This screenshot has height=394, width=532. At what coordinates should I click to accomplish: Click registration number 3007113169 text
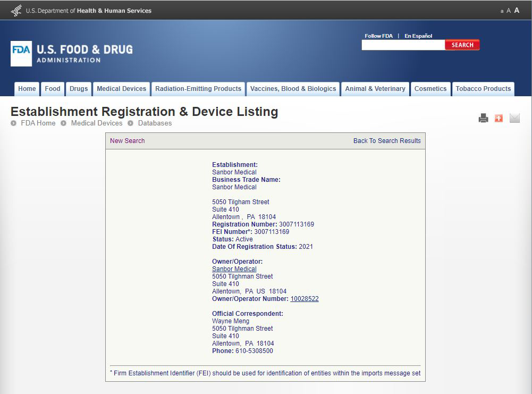297,224
